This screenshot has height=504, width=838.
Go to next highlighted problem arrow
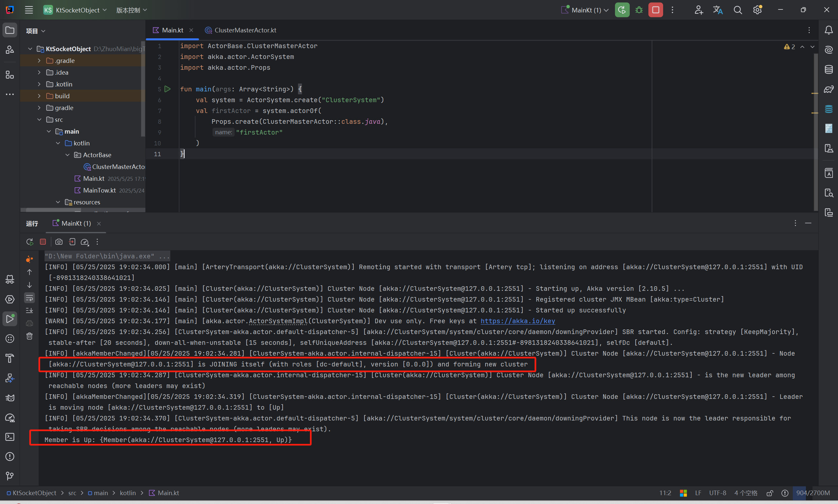pyautogui.click(x=812, y=47)
